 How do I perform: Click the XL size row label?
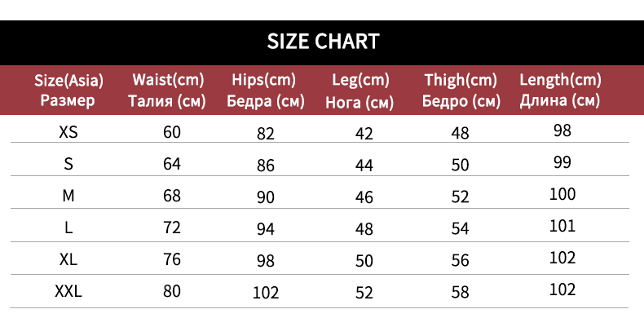(x=68, y=259)
